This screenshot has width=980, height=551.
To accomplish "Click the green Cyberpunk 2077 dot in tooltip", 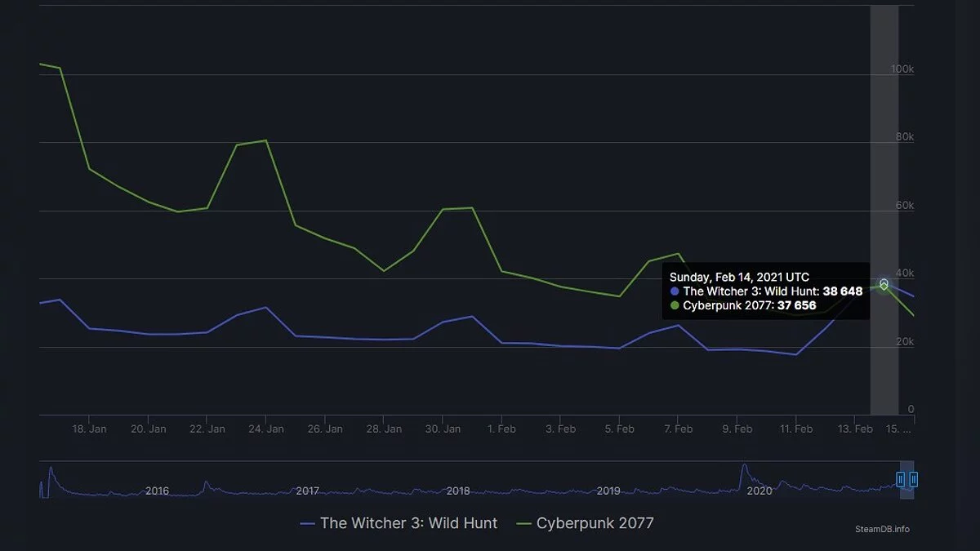I will 675,305.
